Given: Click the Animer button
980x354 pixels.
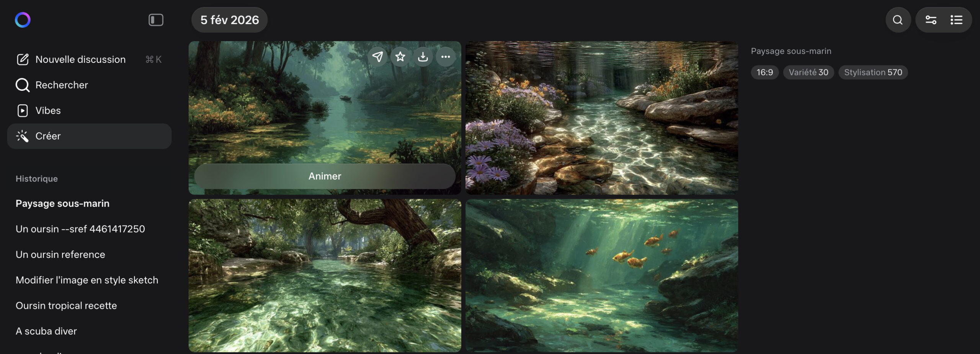Looking at the screenshot, I should click(x=325, y=176).
